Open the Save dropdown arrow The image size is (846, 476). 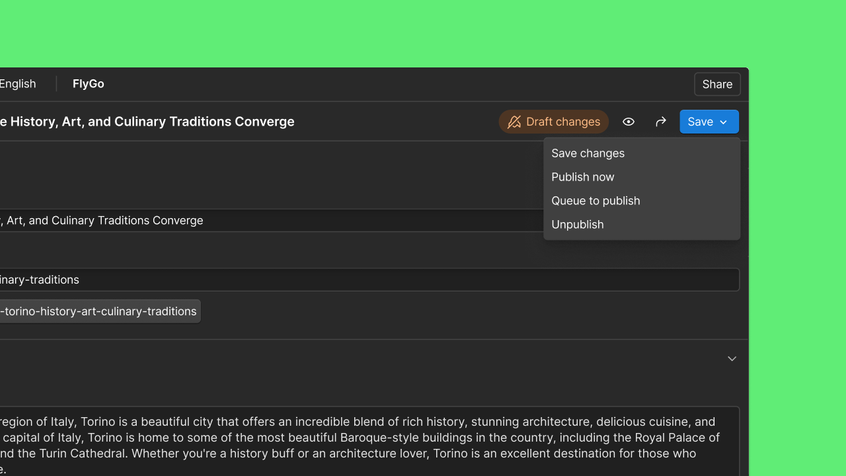tap(724, 122)
